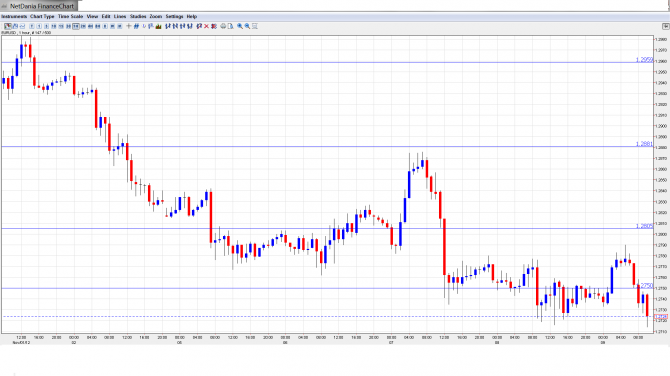Expand the Studies menu
Viewport: 670px width, 376px height.
(x=138, y=16)
